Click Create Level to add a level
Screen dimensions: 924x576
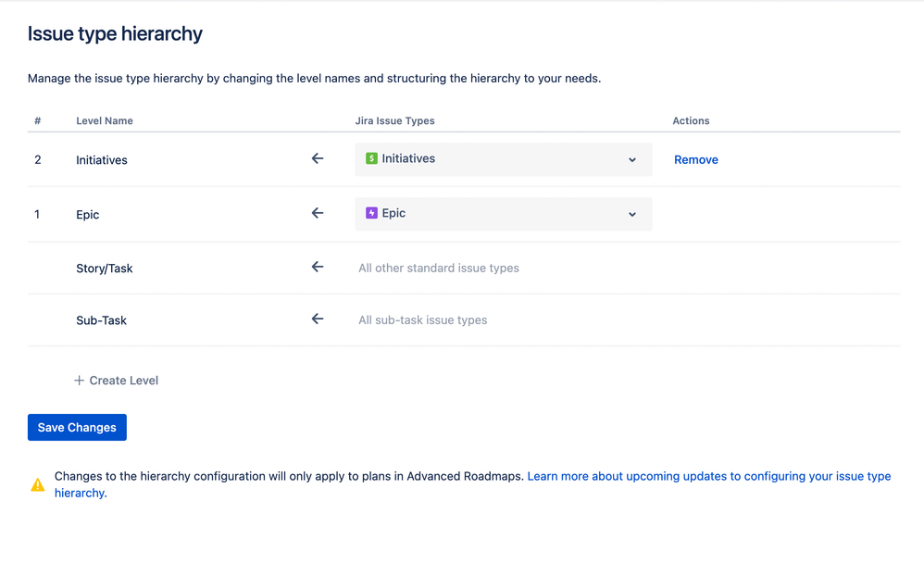click(123, 381)
